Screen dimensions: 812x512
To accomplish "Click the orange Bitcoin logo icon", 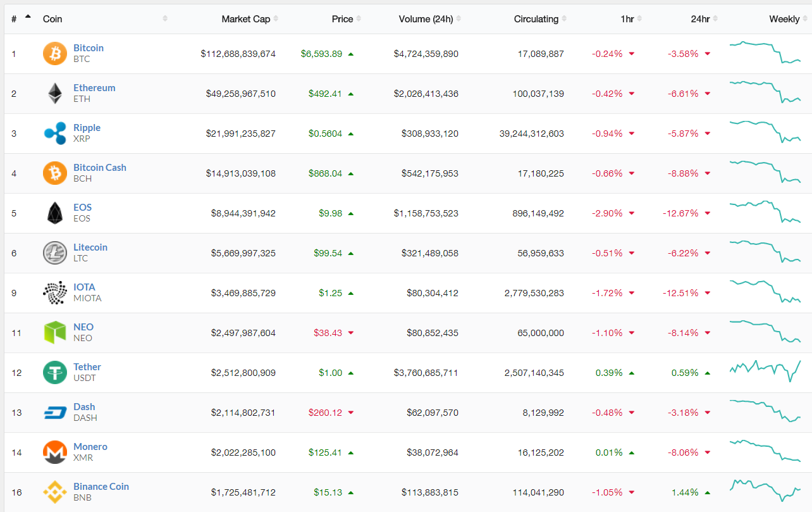I will [x=54, y=53].
